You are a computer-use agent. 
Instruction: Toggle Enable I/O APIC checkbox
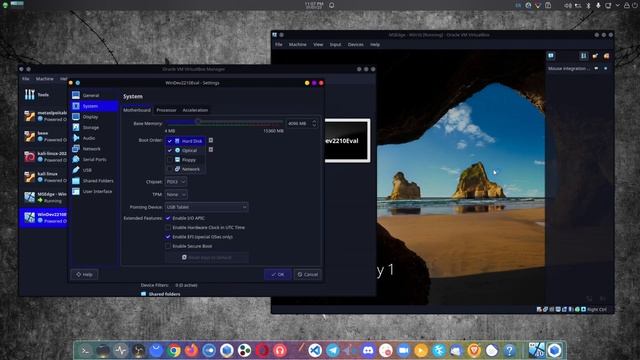(x=168, y=218)
